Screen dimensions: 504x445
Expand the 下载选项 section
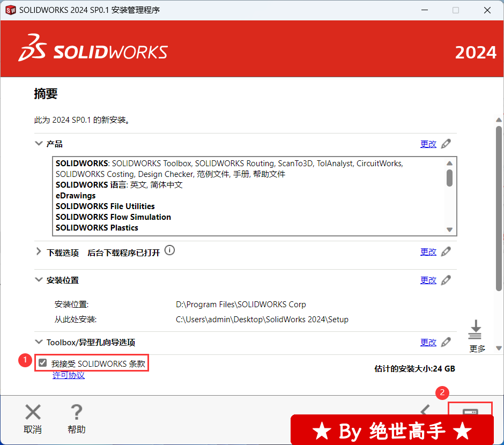39,251
